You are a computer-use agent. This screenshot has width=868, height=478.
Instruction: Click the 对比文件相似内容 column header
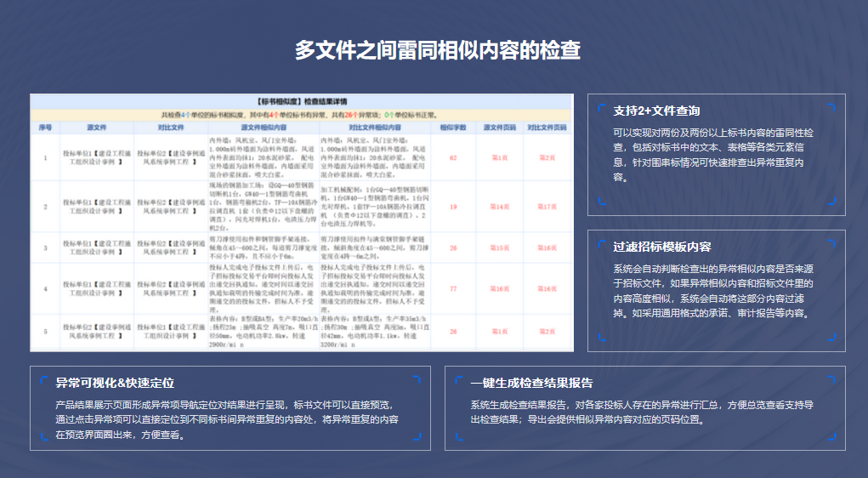(x=375, y=128)
